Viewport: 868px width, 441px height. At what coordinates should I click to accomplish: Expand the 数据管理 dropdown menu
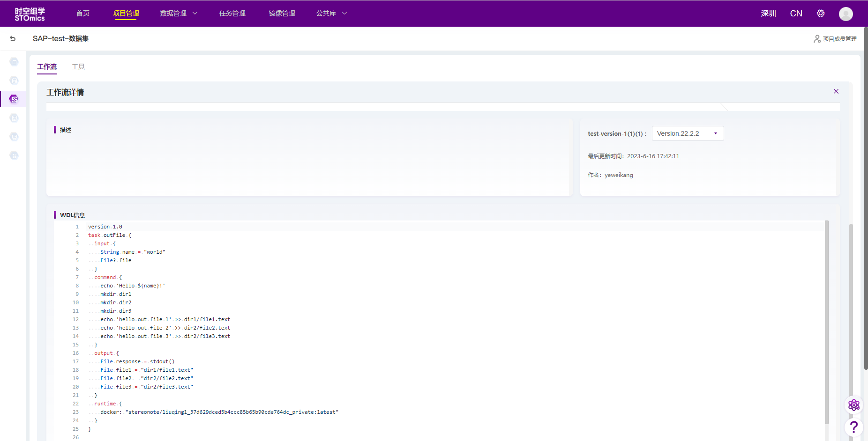click(x=179, y=14)
